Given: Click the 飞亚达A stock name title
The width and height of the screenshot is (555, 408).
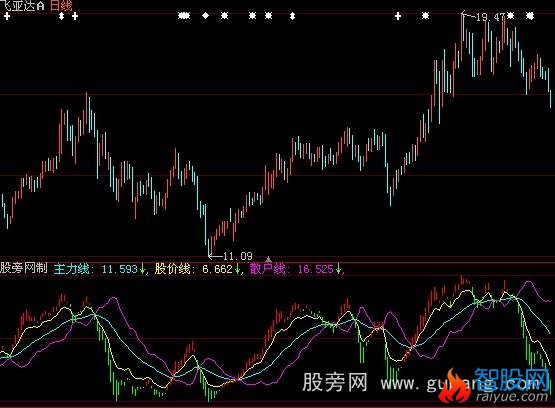Looking at the screenshot, I should (22, 5).
